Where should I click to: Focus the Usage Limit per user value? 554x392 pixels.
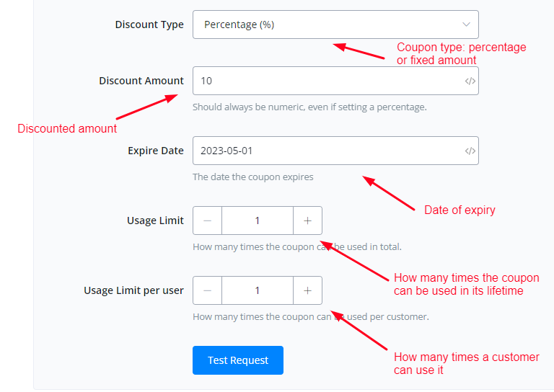coord(258,290)
